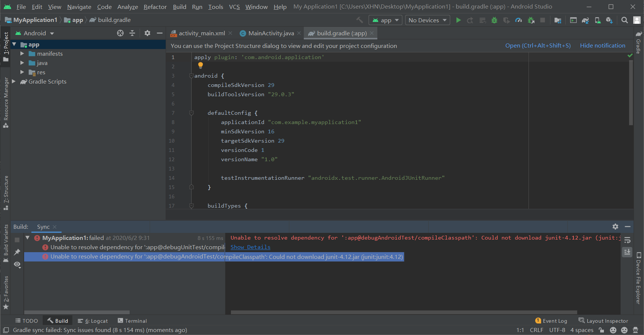Open the No Devices dropdown
Viewport: 644px width, 335px height.
coord(427,20)
